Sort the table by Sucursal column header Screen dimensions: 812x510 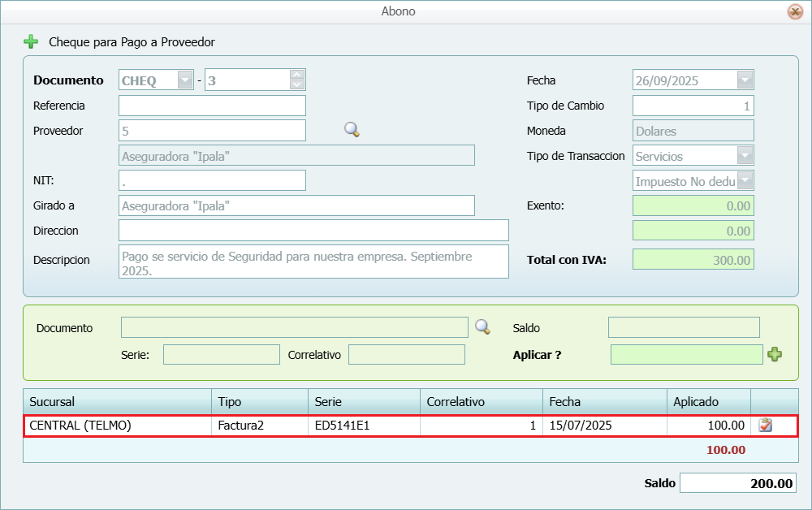coord(117,402)
